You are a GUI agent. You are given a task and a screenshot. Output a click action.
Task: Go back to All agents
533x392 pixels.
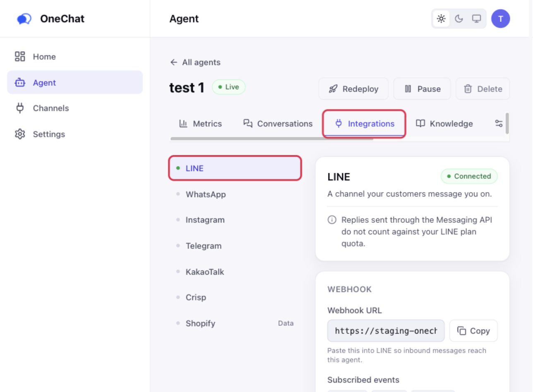pyautogui.click(x=195, y=62)
